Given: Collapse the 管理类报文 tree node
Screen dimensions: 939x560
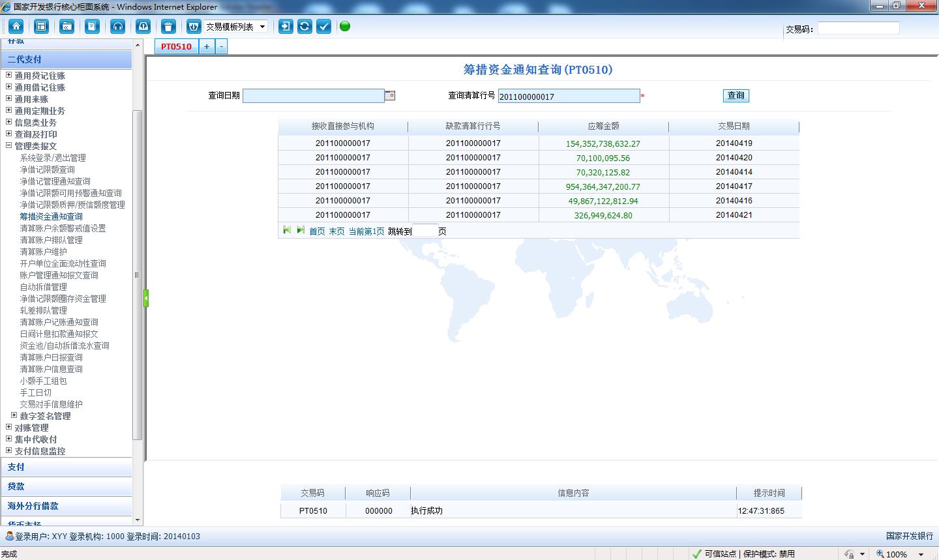Looking at the screenshot, I should click(9, 145).
